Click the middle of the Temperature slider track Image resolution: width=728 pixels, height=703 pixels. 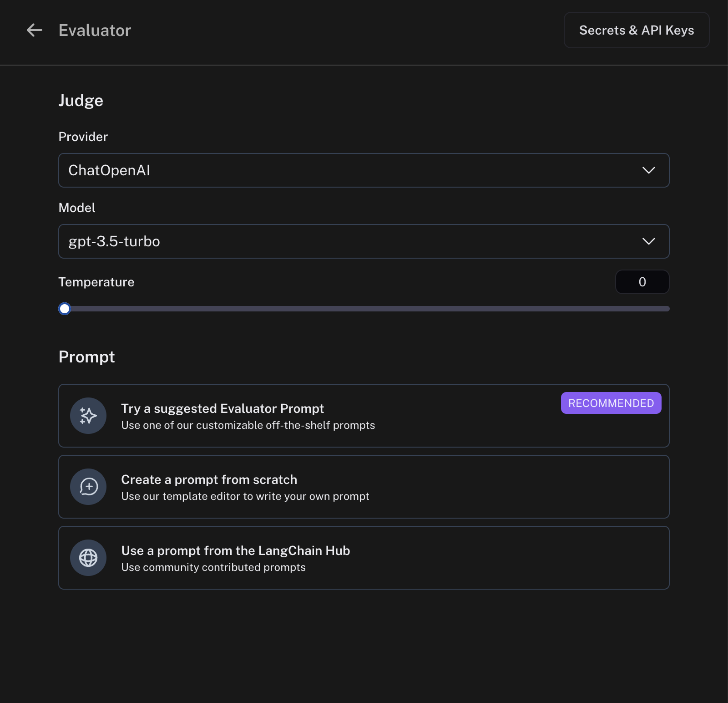(x=364, y=309)
